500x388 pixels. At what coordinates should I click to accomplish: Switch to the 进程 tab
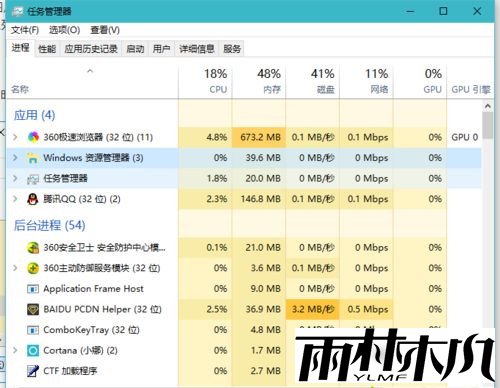(21, 48)
